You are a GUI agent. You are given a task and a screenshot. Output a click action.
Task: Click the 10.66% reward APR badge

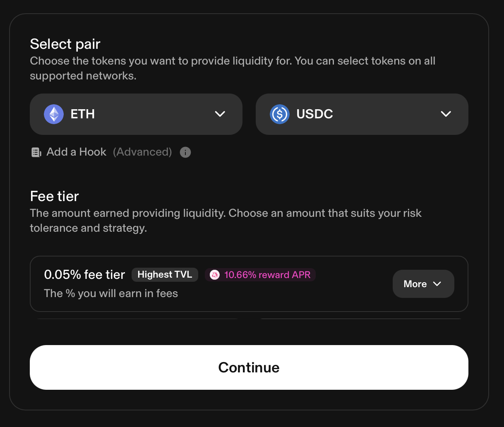[x=260, y=275]
